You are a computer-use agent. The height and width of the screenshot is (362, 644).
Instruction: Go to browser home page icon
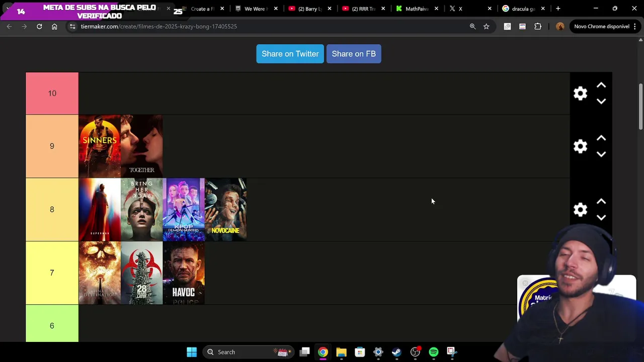[54, 26]
